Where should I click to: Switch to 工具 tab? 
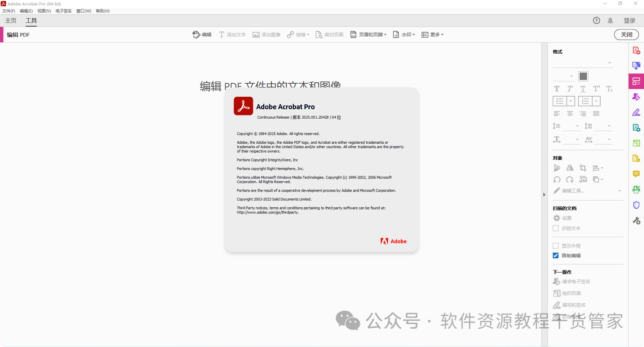[x=31, y=21]
